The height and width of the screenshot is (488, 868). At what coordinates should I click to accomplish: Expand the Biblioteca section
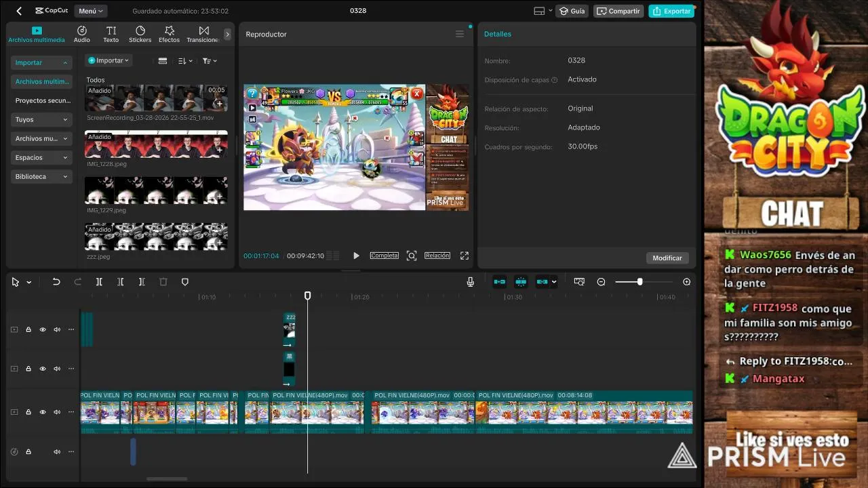click(x=41, y=176)
